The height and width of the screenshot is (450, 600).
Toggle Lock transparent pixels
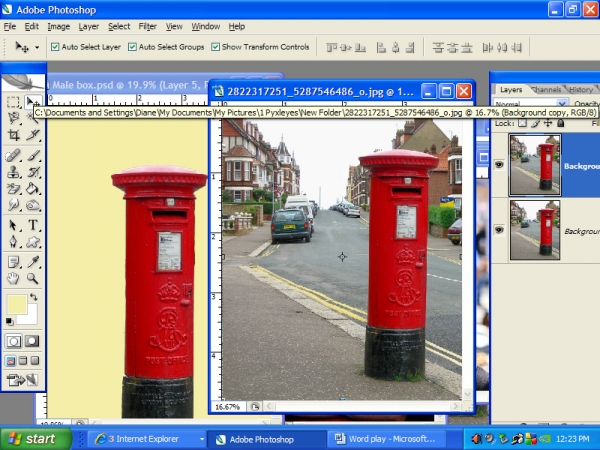coord(522,123)
